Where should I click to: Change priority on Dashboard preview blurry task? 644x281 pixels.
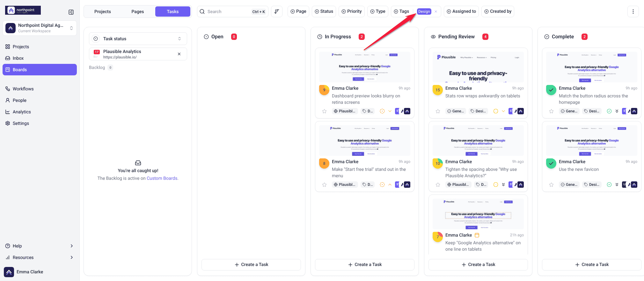[390, 111]
